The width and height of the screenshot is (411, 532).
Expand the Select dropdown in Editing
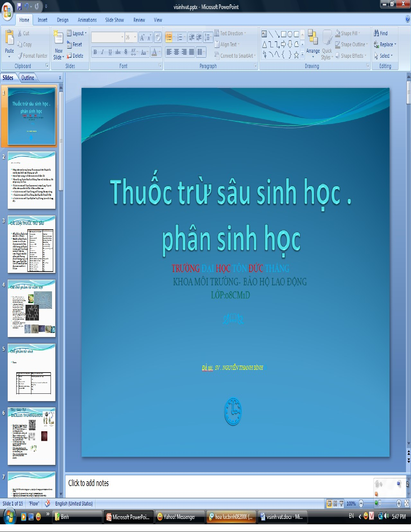[383, 56]
